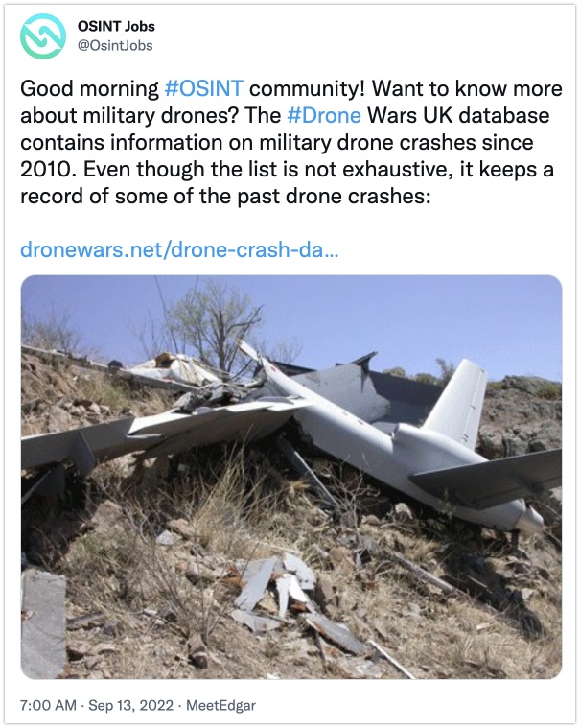The height and width of the screenshot is (728, 580).
Task: Click the 'Wars UK database' phrase in tweet
Action: (x=458, y=115)
